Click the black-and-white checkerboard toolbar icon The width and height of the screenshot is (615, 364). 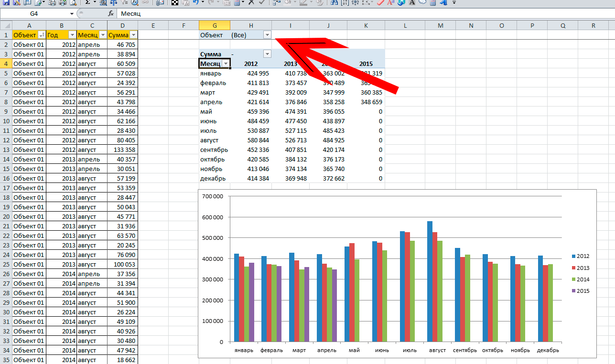click(175, 2)
